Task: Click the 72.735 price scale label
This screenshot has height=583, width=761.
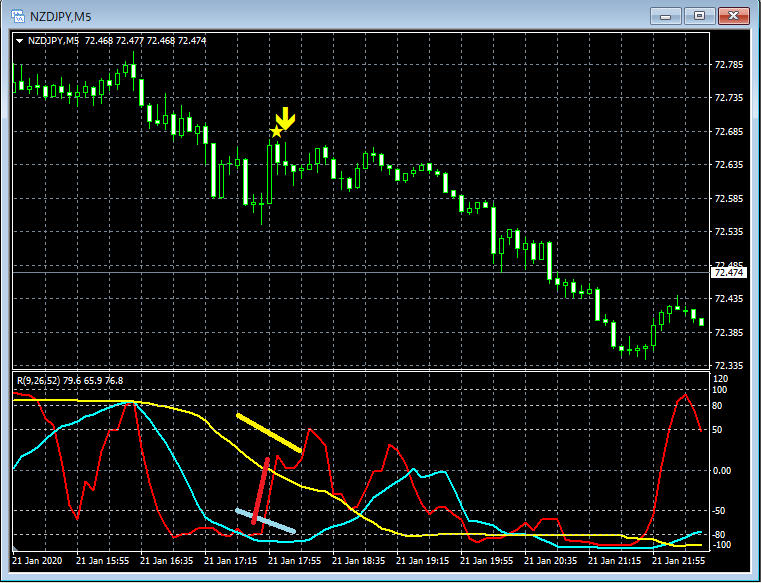Action: coord(729,98)
